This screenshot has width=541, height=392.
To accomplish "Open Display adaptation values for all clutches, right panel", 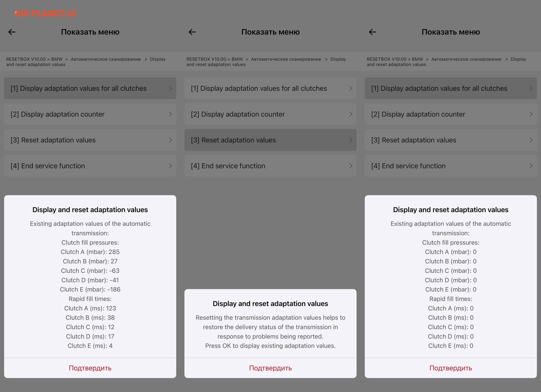I will (x=439, y=89).
